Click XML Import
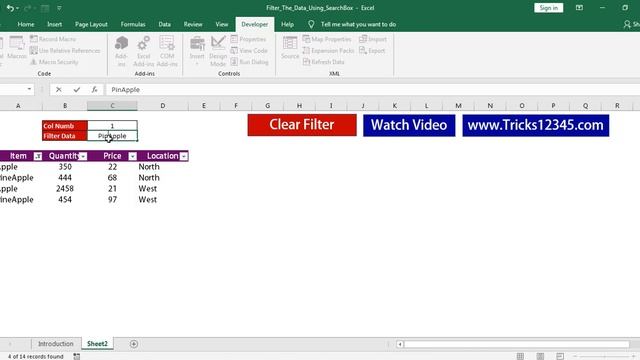 pos(373,39)
